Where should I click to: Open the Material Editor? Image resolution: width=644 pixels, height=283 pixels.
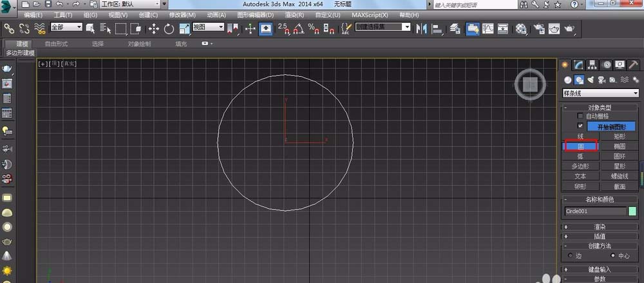coord(520,28)
